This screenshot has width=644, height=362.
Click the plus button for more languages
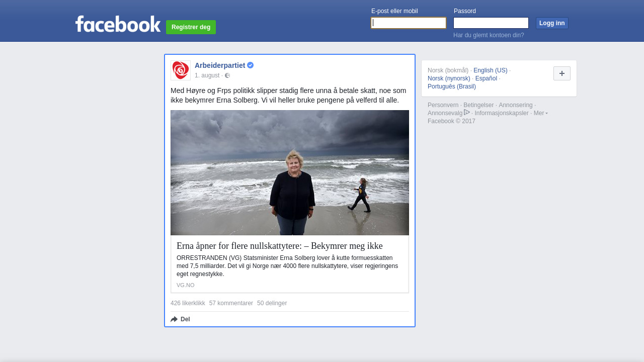click(x=561, y=73)
